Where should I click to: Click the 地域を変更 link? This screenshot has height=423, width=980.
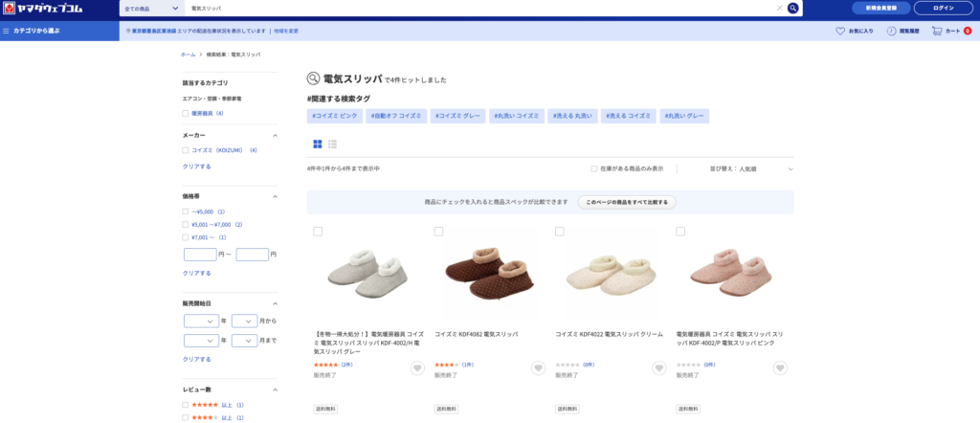pyautogui.click(x=285, y=31)
